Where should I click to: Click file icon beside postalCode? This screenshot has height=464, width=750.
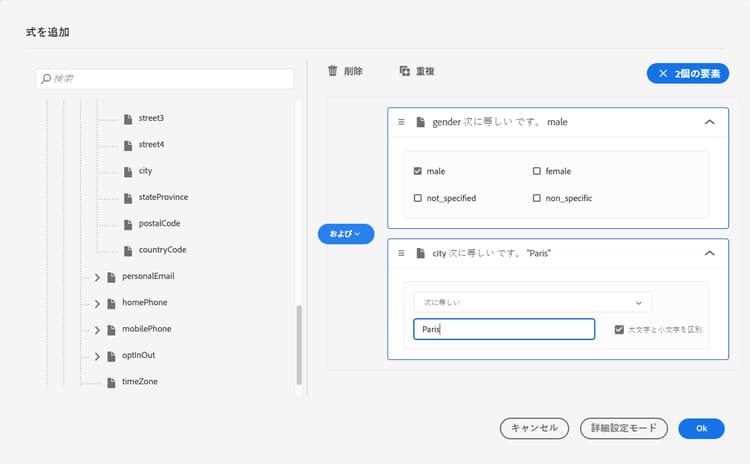(128, 224)
